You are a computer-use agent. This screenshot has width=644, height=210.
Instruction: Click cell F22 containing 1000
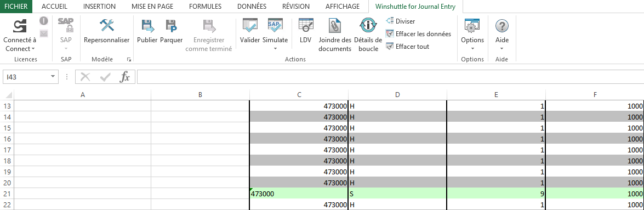click(595, 205)
